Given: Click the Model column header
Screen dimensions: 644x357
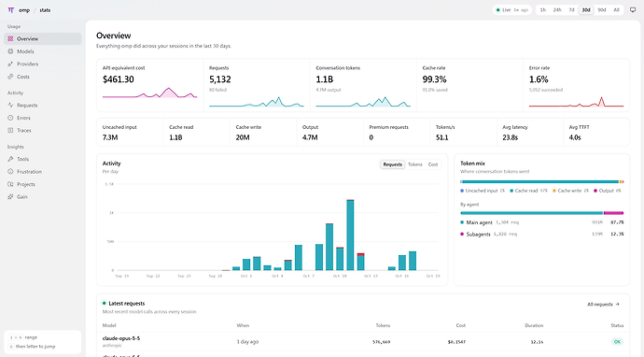Looking at the screenshot, I should (109, 325).
